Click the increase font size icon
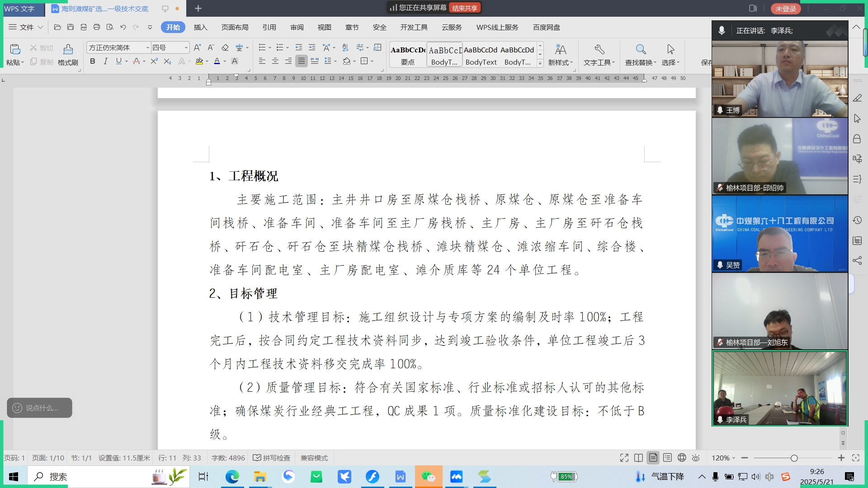 (197, 47)
